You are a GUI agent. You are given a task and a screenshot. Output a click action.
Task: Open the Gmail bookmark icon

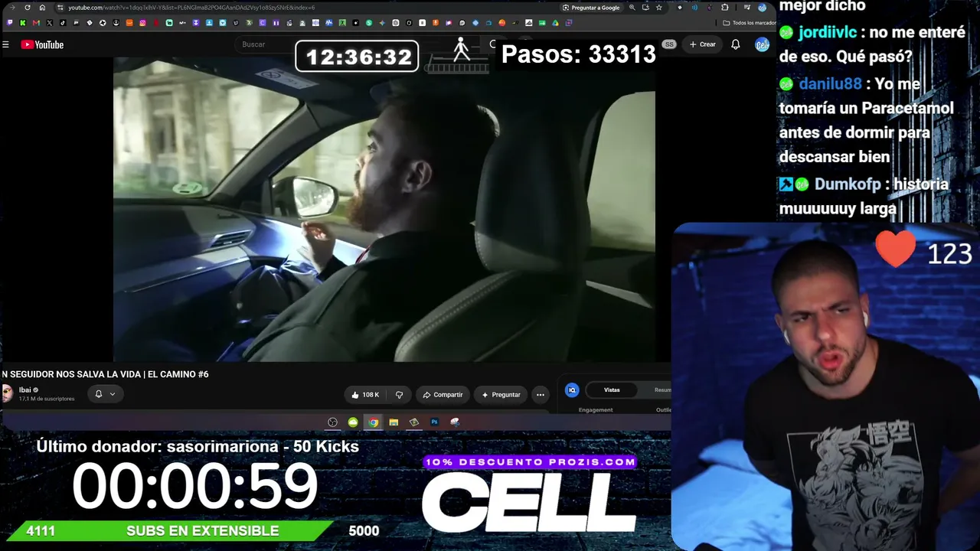36,23
